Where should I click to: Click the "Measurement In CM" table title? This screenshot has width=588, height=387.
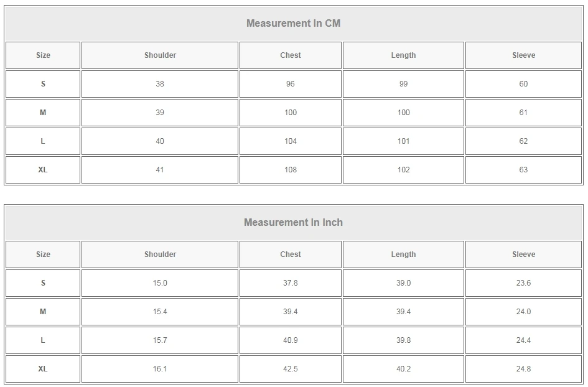click(293, 24)
